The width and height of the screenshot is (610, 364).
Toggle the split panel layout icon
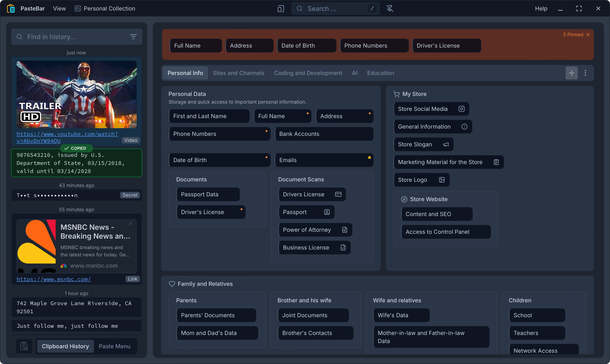[281, 9]
